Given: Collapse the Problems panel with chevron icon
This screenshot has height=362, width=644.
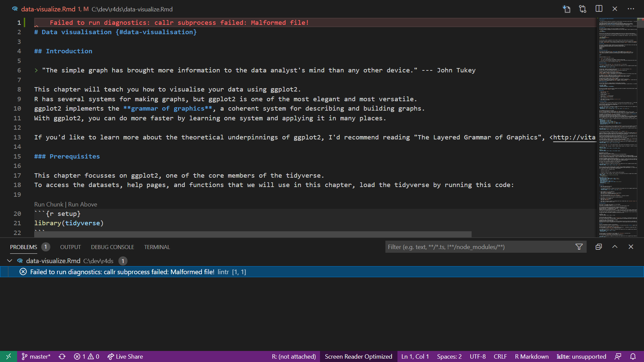Looking at the screenshot, I should [615, 247].
